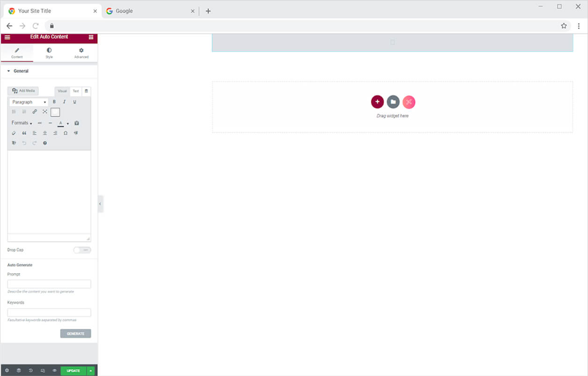
Task: Toggle bold formatting in editor
Action: click(54, 102)
